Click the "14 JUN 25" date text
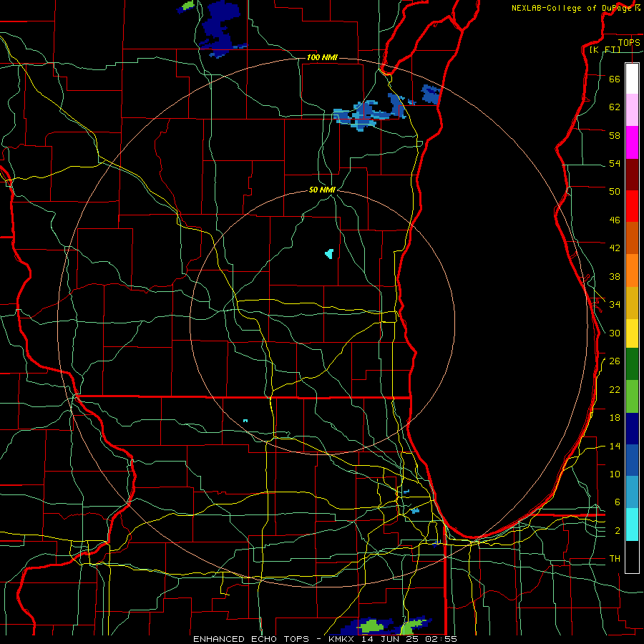Image resolution: width=644 pixels, height=644 pixels. tap(390, 639)
